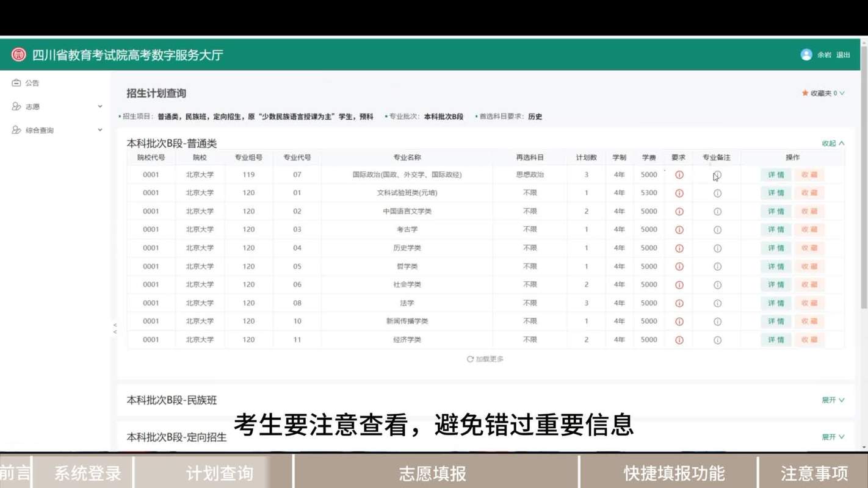This screenshot has height=488, width=868.
Task: Add 中国语言文学类 to favorites with 收藏
Action: click(809, 212)
